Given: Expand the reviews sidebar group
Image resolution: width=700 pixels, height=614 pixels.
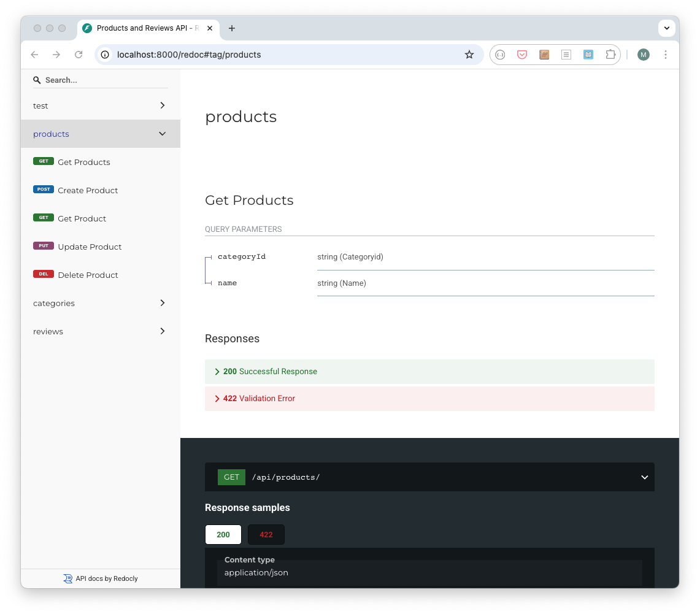Looking at the screenshot, I should coord(101,331).
